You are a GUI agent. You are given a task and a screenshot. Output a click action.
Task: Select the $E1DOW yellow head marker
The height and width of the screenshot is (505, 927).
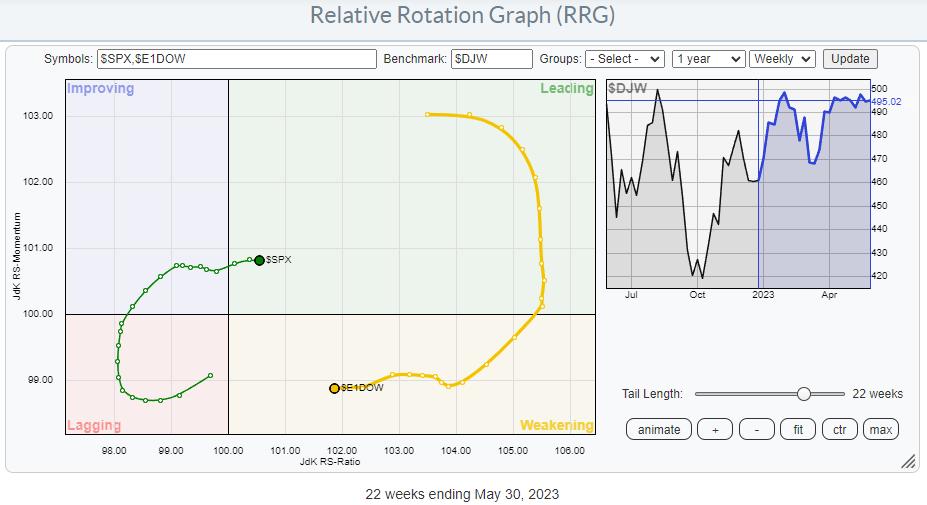(x=334, y=388)
